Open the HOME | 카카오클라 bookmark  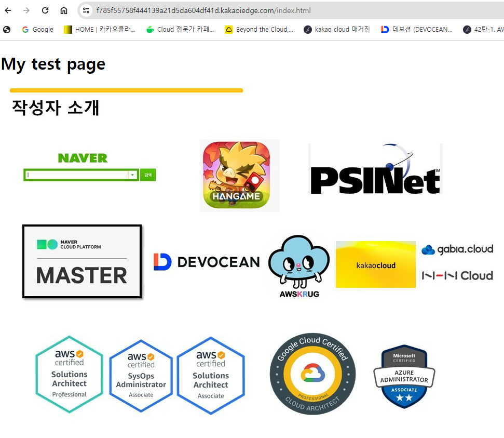click(x=100, y=30)
